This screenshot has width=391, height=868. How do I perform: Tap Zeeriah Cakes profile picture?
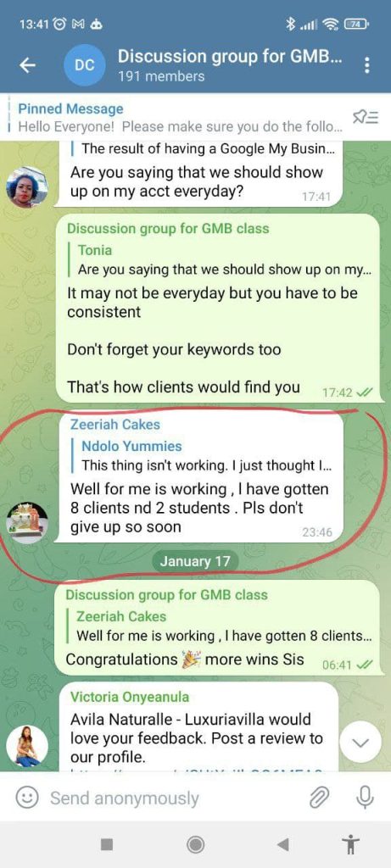26,522
